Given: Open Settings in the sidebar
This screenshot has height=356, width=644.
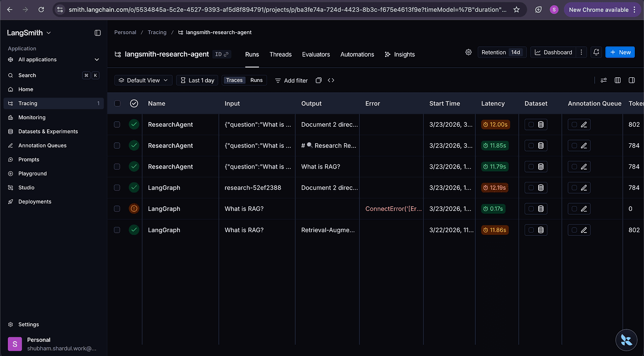Looking at the screenshot, I should [x=54, y=324].
